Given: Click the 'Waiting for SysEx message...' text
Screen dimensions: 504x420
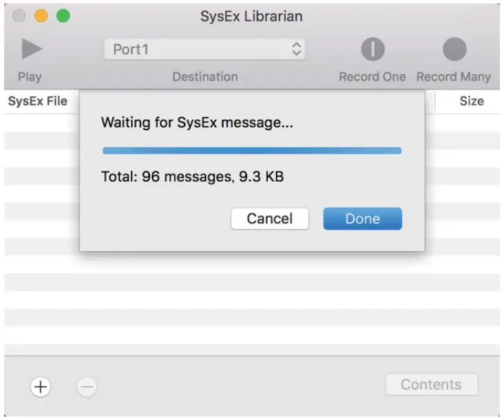Looking at the screenshot, I should pyautogui.click(x=197, y=123).
